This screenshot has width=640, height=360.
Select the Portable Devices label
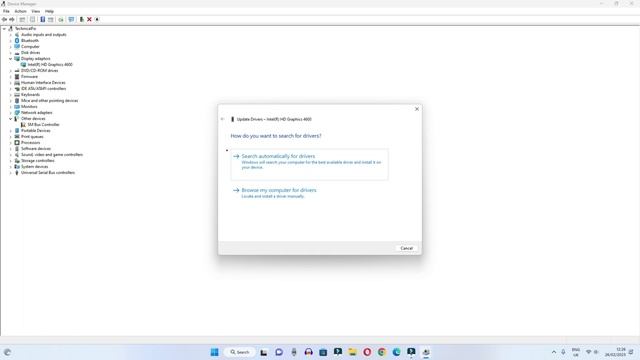(x=36, y=131)
